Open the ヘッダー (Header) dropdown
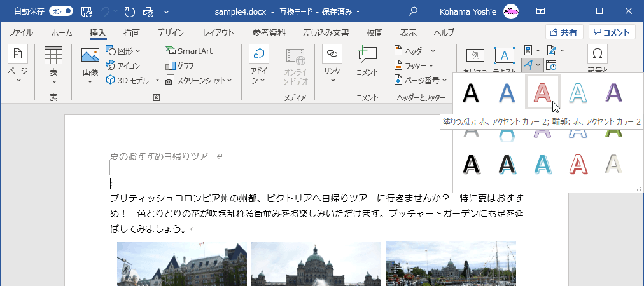The height and width of the screenshot is (286, 644). (416, 51)
